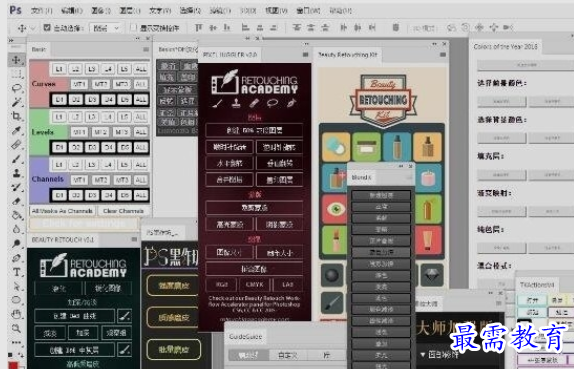574x369 pixels.
Task: Open the Move tool preset picker arrow
Action: (x=33, y=28)
